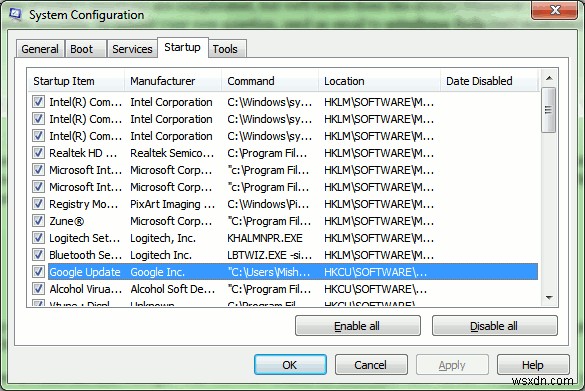The width and height of the screenshot is (585, 391).
Task: Click scrollbar down arrow in startup list
Action: pos(549,297)
